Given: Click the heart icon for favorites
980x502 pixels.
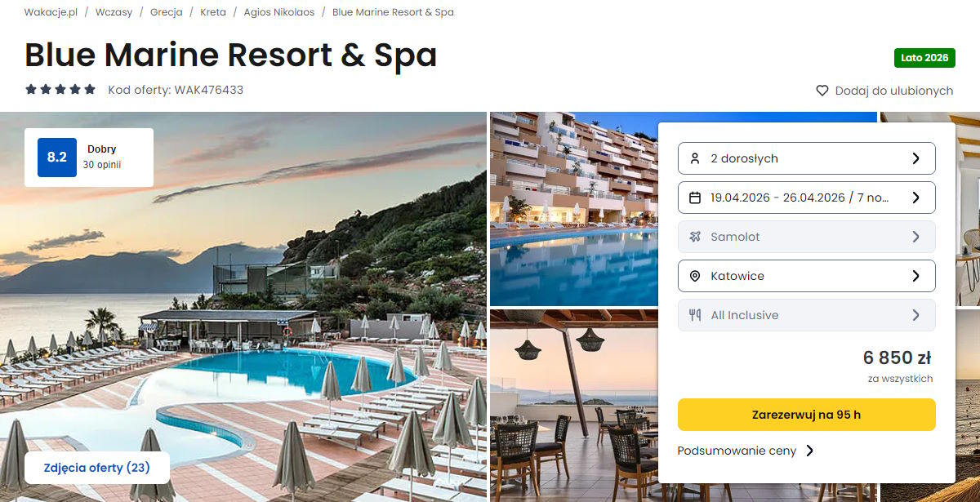Looking at the screenshot, I should (822, 91).
